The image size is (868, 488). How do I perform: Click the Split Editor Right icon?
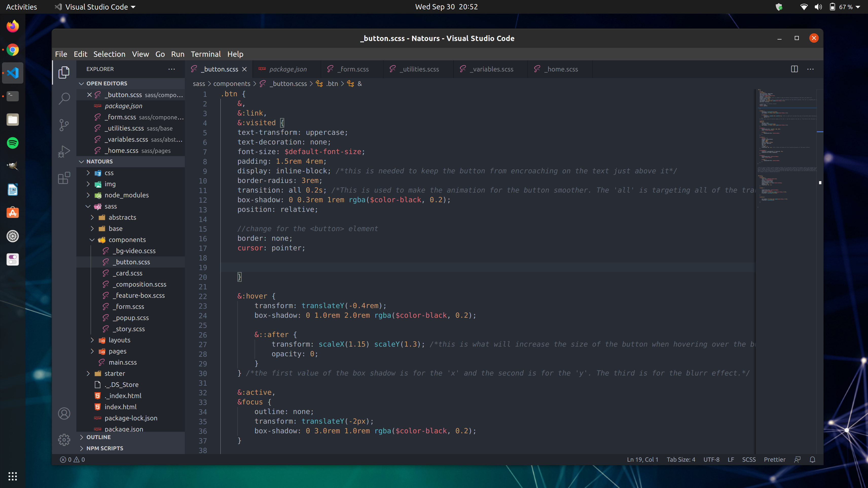pyautogui.click(x=794, y=69)
